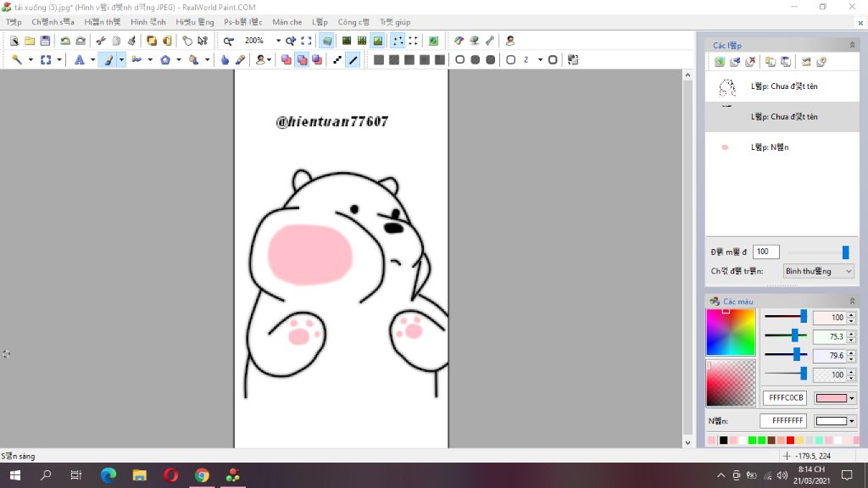Cut selection with the scissors icon
The image size is (868, 488).
(x=101, y=41)
